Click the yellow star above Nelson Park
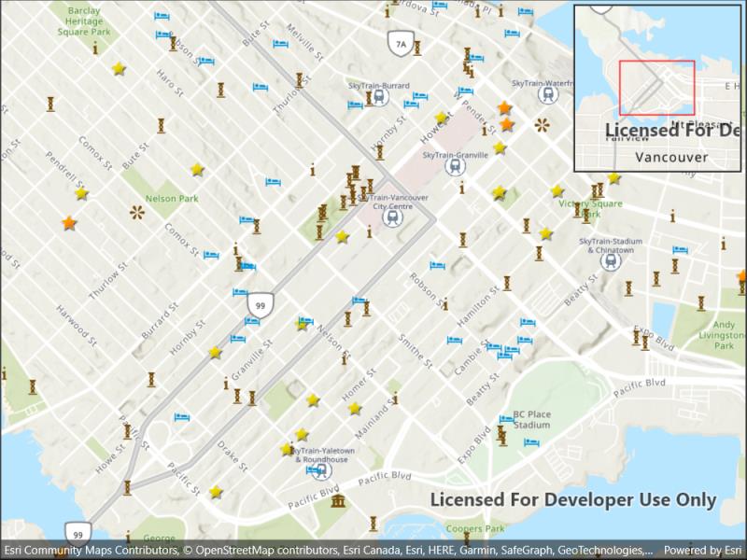The image size is (747, 560). pyautogui.click(x=197, y=170)
